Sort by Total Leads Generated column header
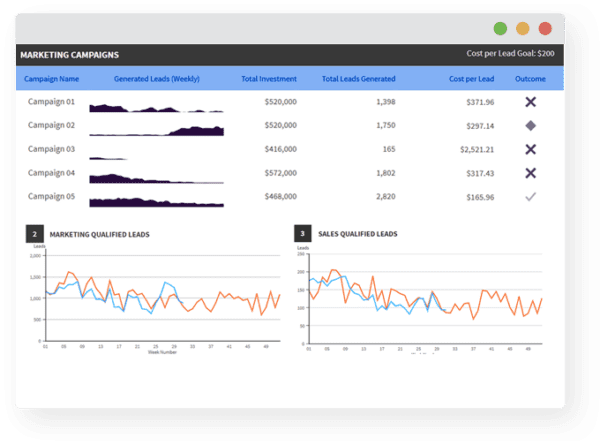The image size is (600, 445). pos(359,79)
